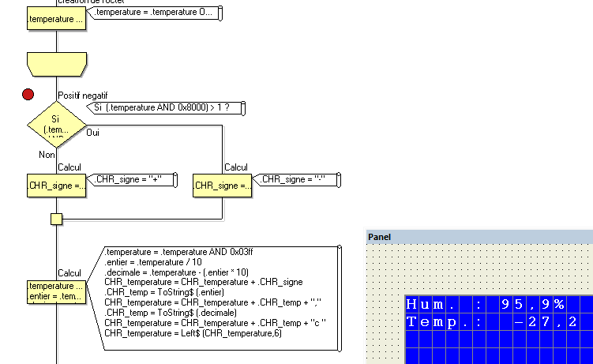Select the 'temperature ... entier = .tem..' block

point(56,292)
